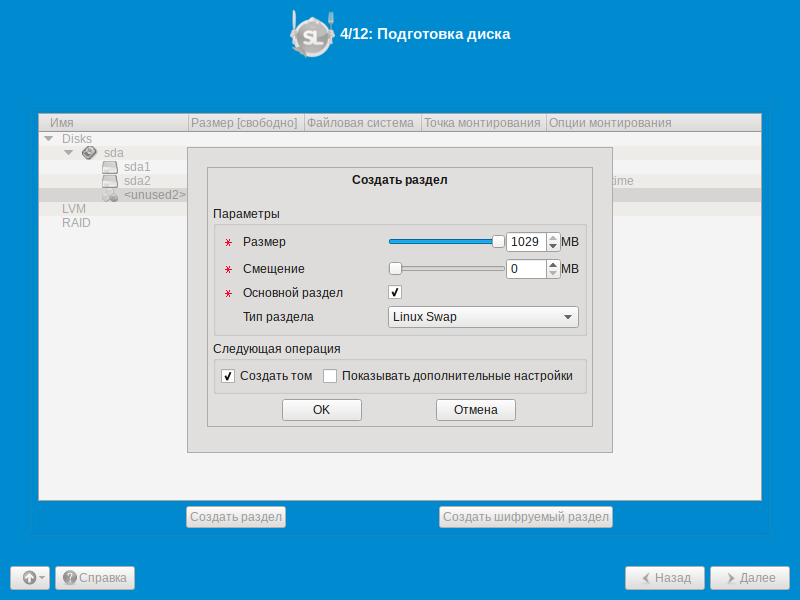Click the Размер size slider handle
The height and width of the screenshot is (600, 800).
point(498,242)
